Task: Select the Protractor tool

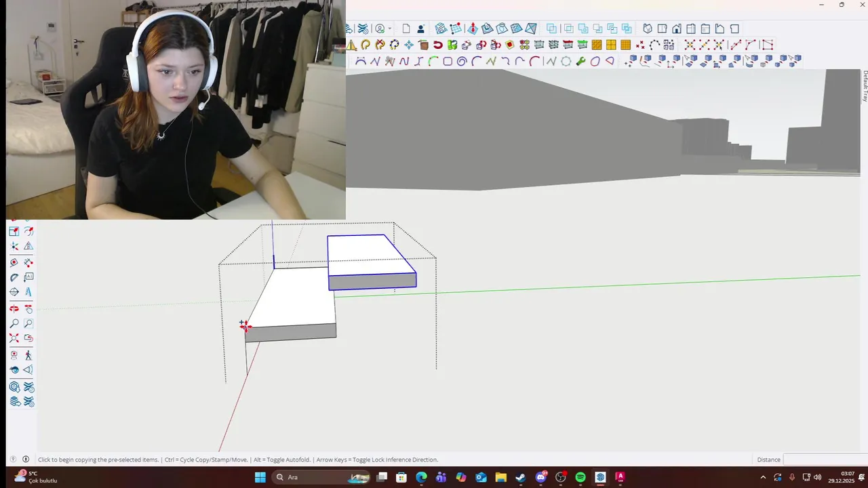Action: pos(14,277)
